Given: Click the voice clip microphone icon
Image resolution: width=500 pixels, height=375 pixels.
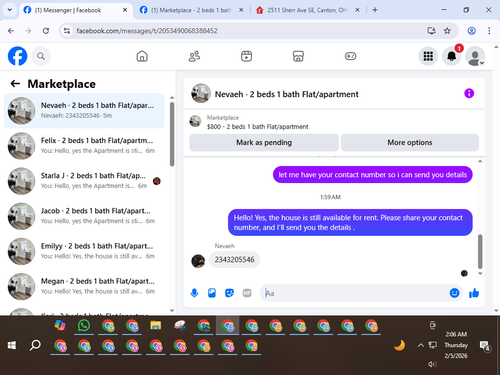Looking at the screenshot, I should tap(194, 293).
